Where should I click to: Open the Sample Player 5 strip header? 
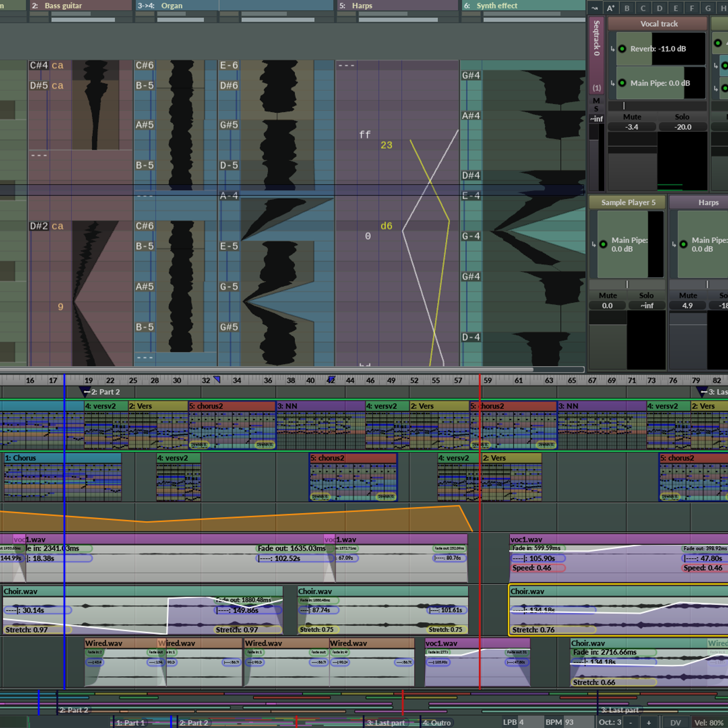coord(628,202)
